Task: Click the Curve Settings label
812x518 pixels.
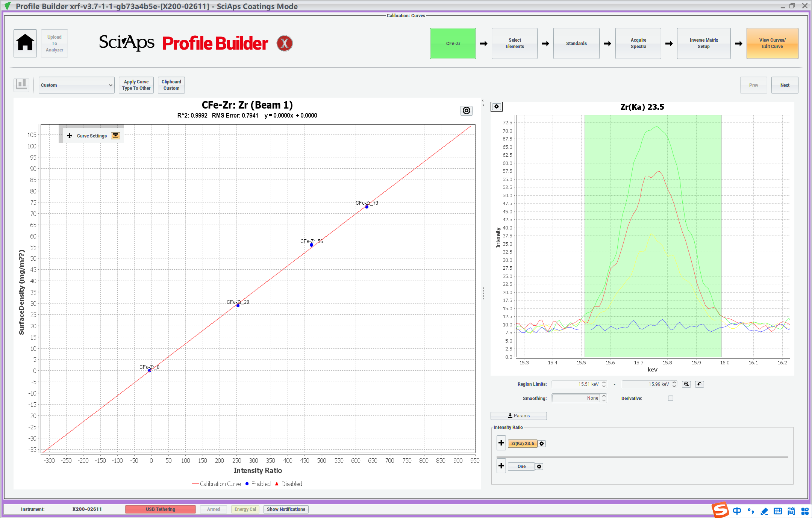Action: tap(92, 136)
